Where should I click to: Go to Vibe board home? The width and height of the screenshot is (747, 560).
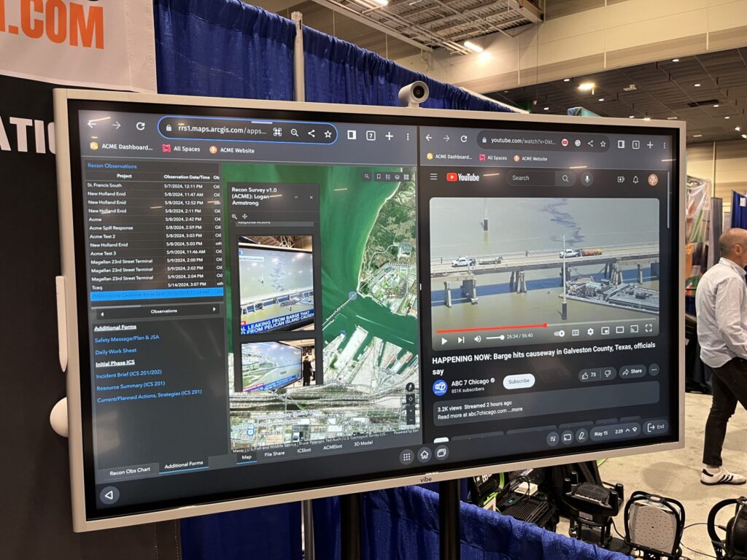pyautogui.click(x=425, y=455)
